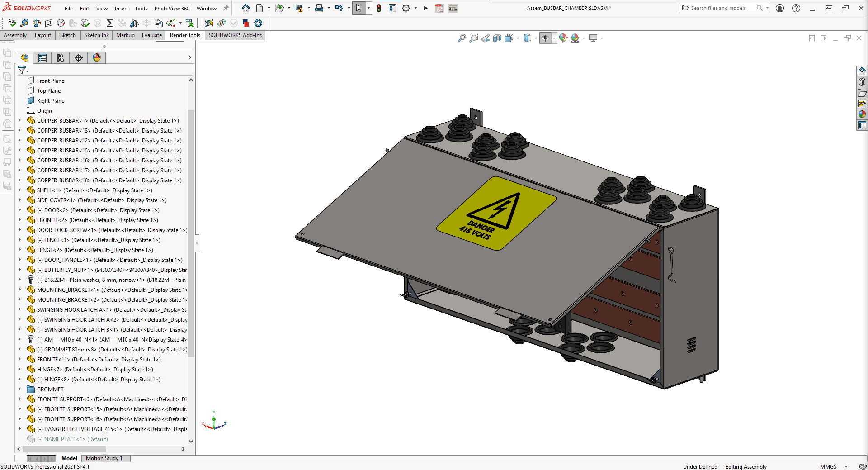Activate Zoom to Fit
This screenshot has width=868, height=470.
coord(462,38)
